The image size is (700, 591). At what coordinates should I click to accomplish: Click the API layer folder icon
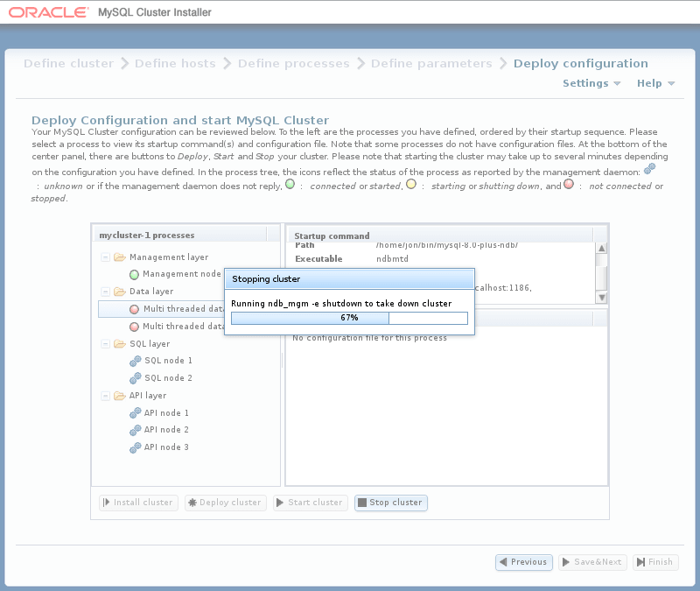click(120, 396)
